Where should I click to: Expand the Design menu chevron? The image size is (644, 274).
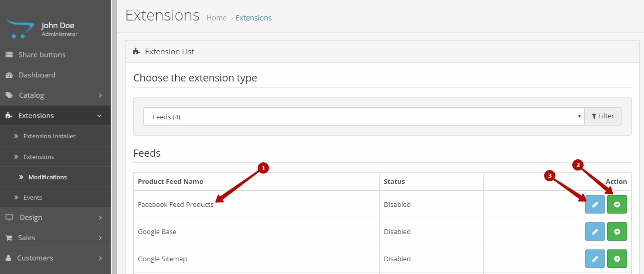pyautogui.click(x=100, y=217)
